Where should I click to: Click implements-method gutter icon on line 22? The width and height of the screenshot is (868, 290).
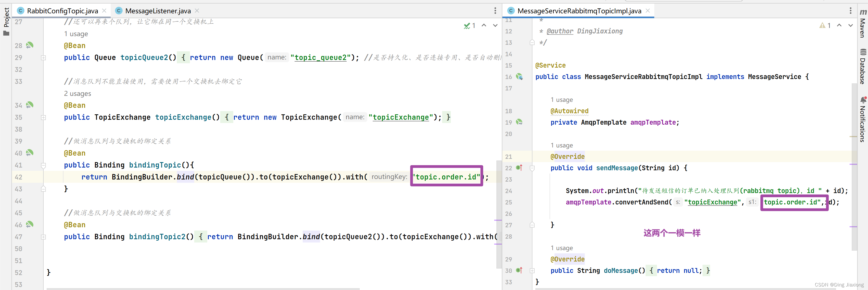[x=519, y=168]
